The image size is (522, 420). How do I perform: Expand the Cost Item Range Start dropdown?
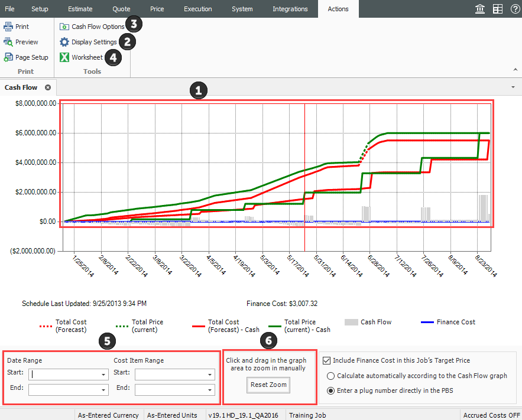pyautogui.click(x=210, y=375)
